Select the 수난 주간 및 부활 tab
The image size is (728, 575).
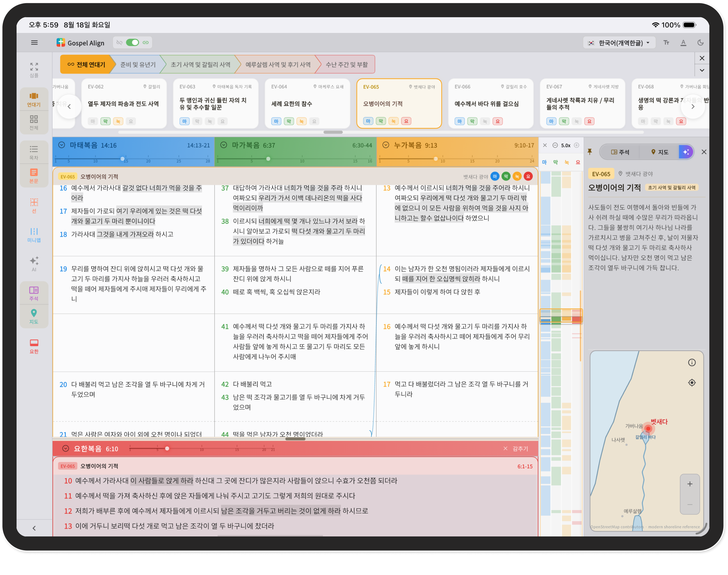click(x=346, y=64)
